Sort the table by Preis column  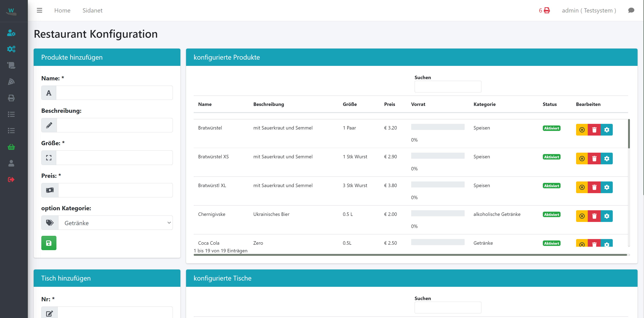[389, 104]
